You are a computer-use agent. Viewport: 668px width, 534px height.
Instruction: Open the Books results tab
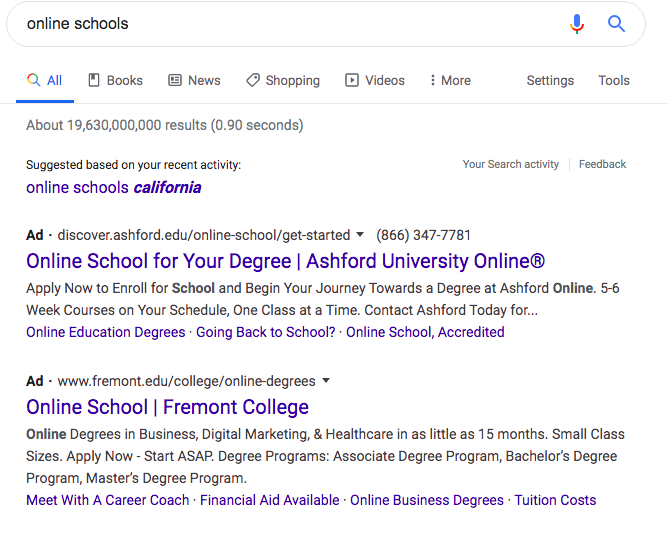pyautogui.click(x=115, y=80)
